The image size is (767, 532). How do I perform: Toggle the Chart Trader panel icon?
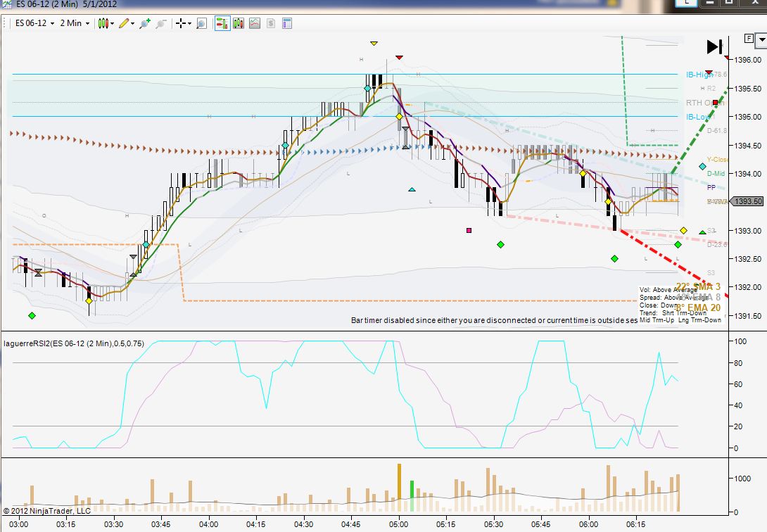[x=222, y=23]
